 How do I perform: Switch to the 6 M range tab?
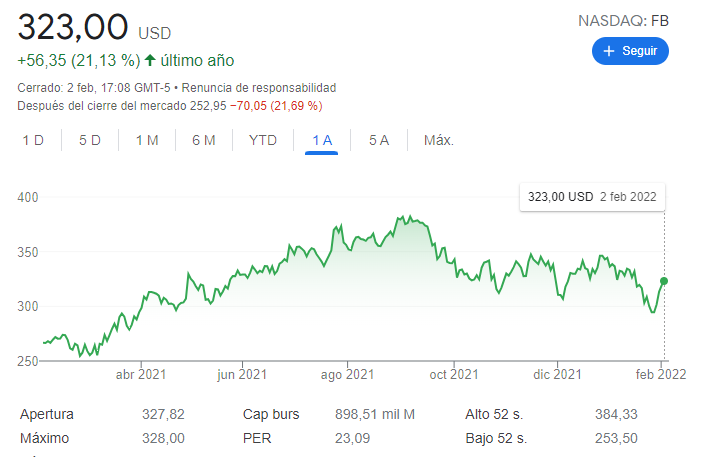point(204,140)
